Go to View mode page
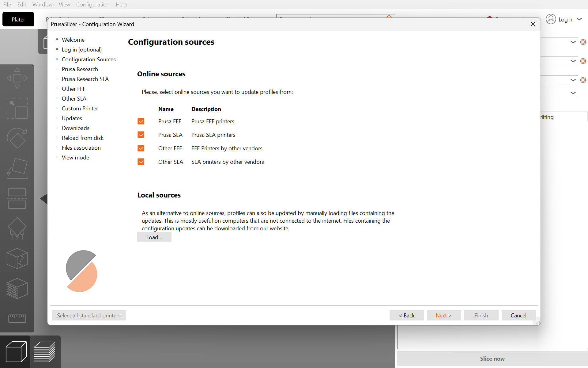 coord(75,157)
